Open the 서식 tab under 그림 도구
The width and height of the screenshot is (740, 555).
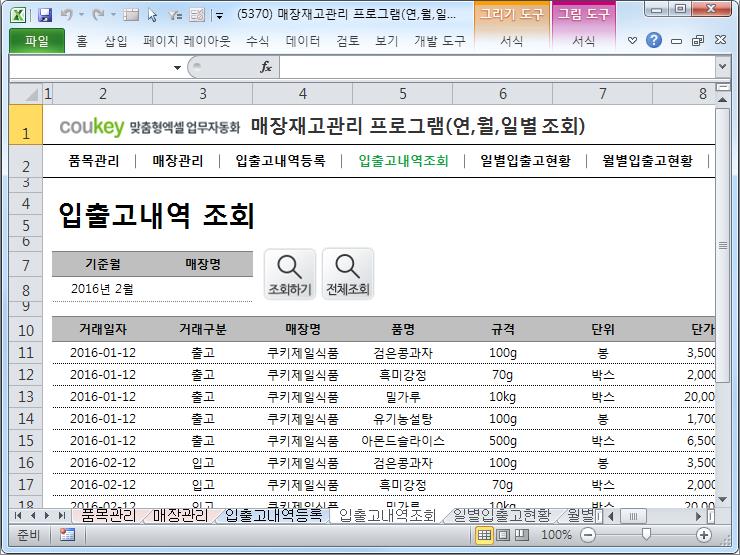pos(584,41)
